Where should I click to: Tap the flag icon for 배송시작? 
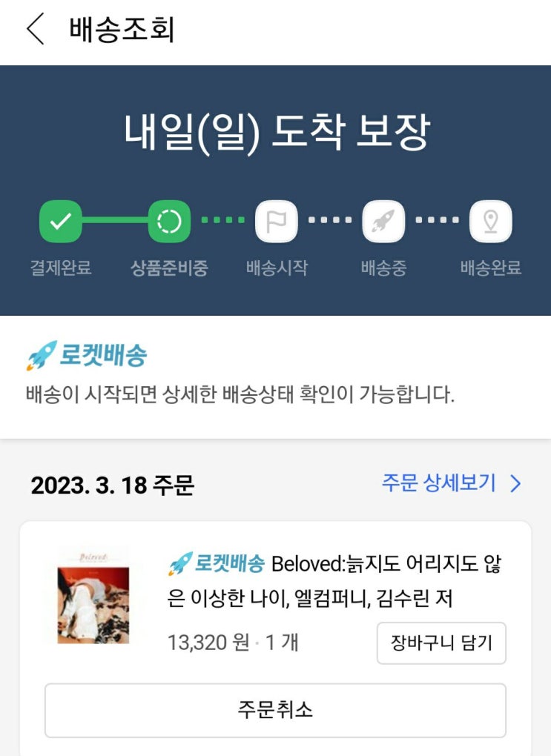[276, 222]
